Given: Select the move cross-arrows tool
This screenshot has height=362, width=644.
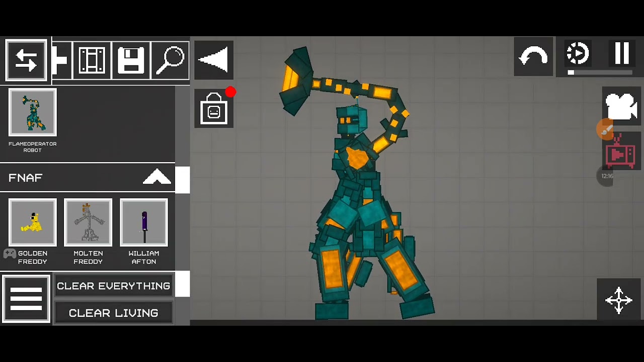Looking at the screenshot, I should click(x=618, y=300).
